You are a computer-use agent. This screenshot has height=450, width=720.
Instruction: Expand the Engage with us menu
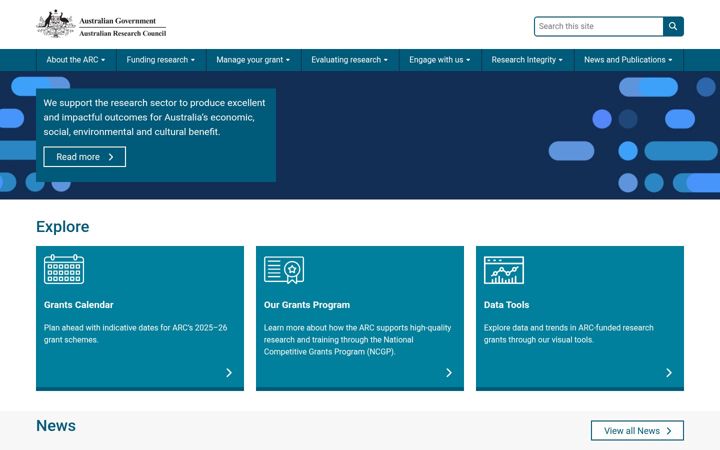coord(439,60)
